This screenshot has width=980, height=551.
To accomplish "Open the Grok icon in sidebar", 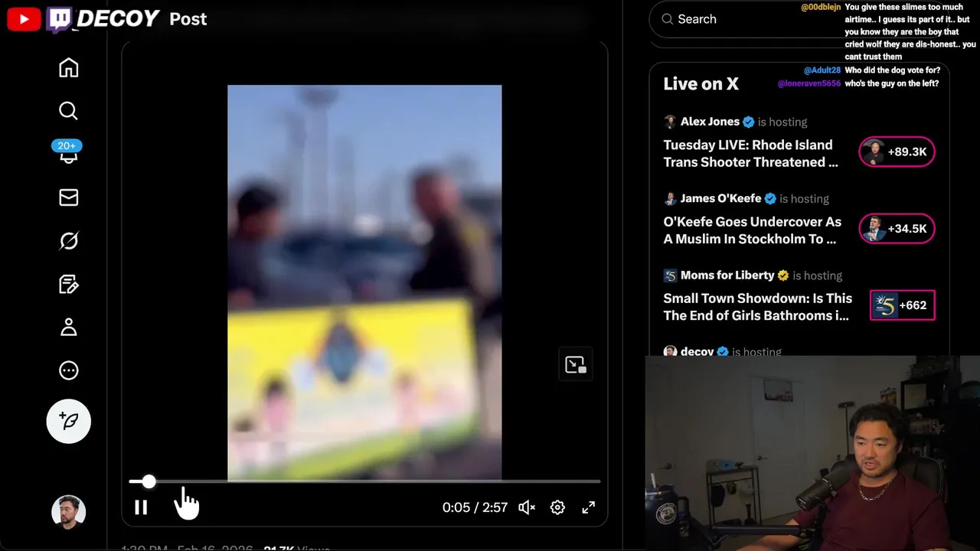I will [69, 241].
